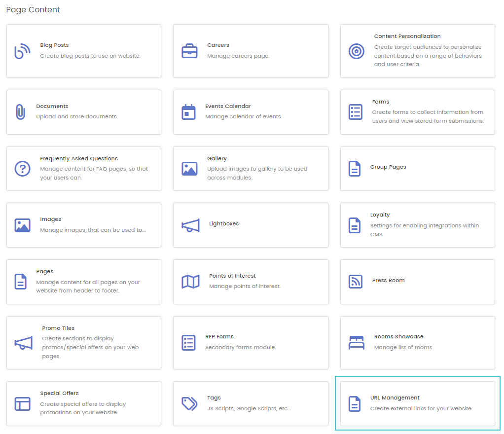Click 'Manage calendar of events.' description
Viewport: 504px width, 434px height.
(244, 116)
